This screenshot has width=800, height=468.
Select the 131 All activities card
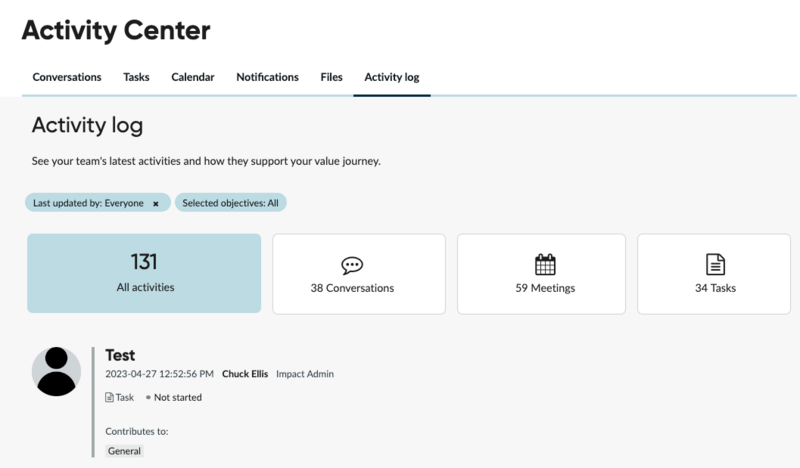(x=144, y=273)
